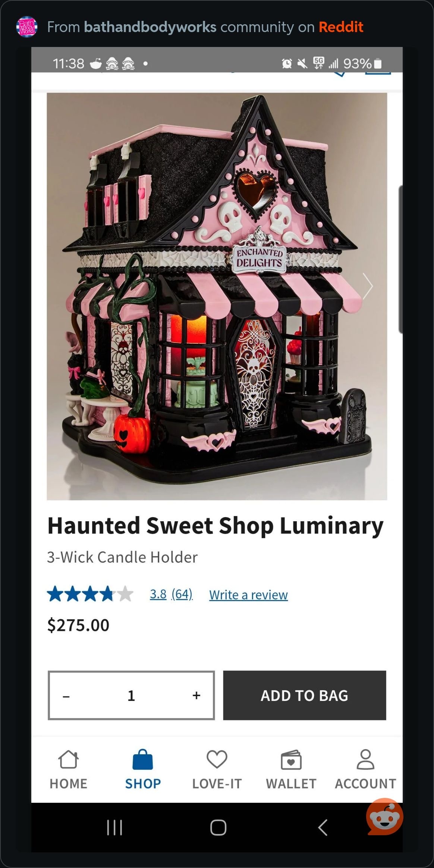Open Android recent apps button
This screenshot has width=434, height=868.
tap(114, 827)
